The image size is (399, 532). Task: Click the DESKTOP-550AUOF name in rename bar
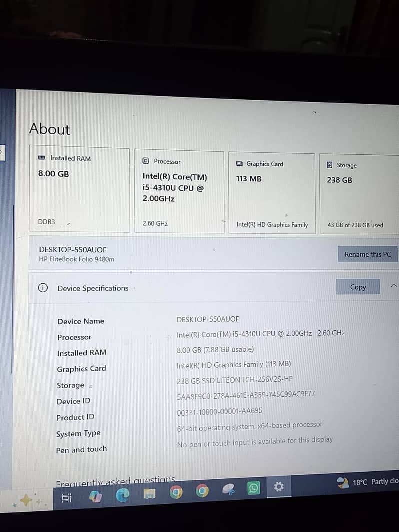[73, 250]
